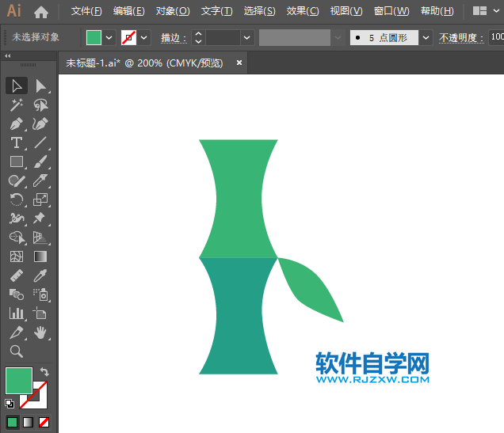Select the Direct Selection tool

[40, 85]
